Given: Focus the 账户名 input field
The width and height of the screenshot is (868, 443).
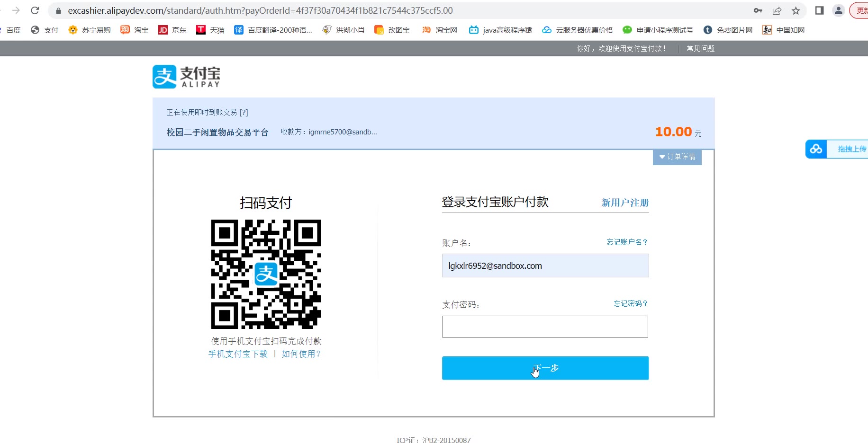Looking at the screenshot, I should click(545, 266).
